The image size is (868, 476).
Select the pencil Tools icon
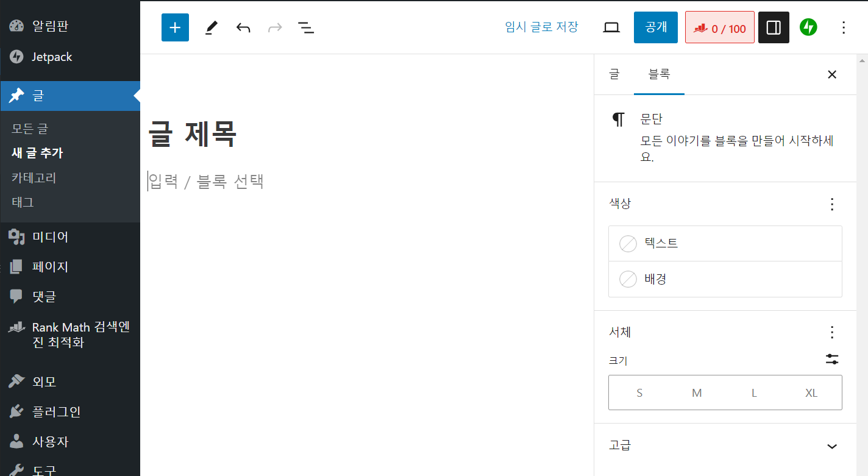[211, 27]
